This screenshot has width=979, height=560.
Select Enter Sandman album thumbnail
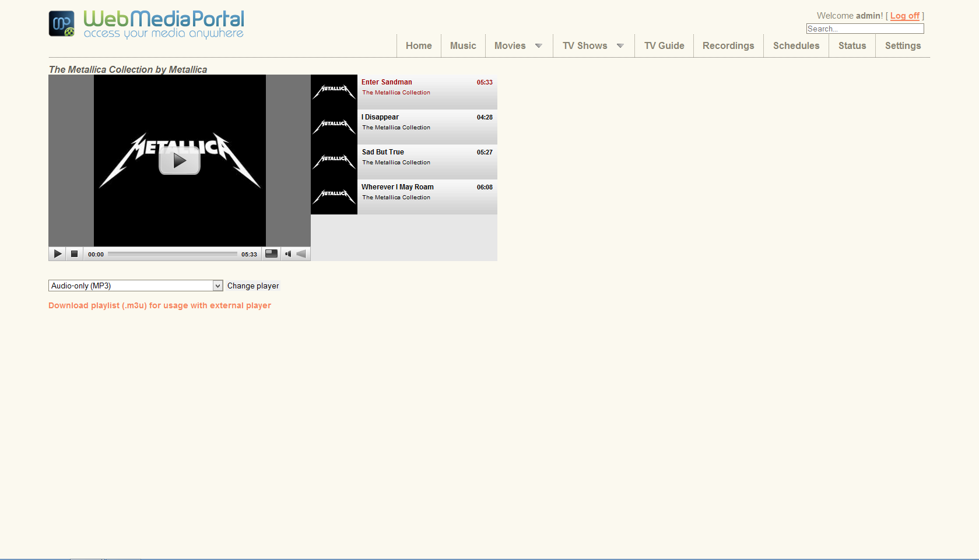click(x=334, y=92)
